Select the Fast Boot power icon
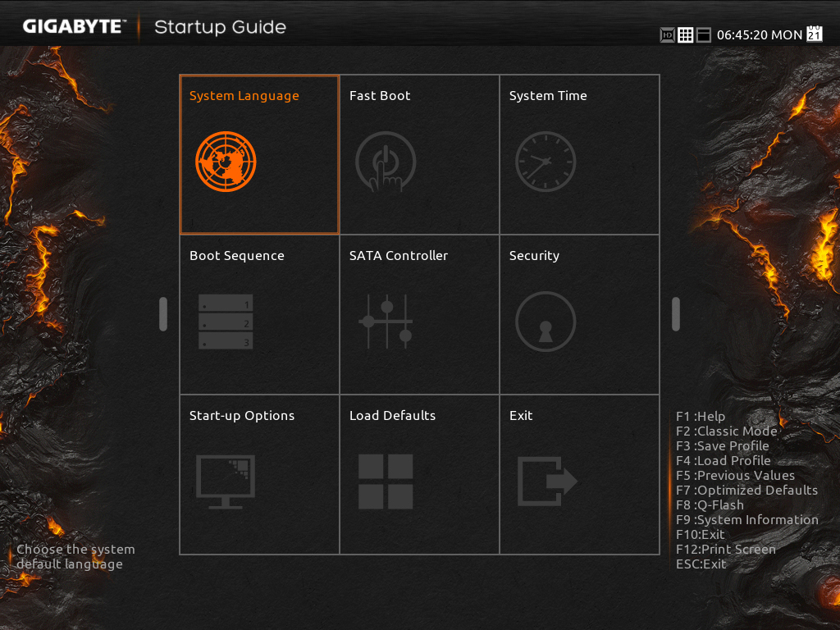Image resolution: width=840 pixels, height=630 pixels. (386, 162)
